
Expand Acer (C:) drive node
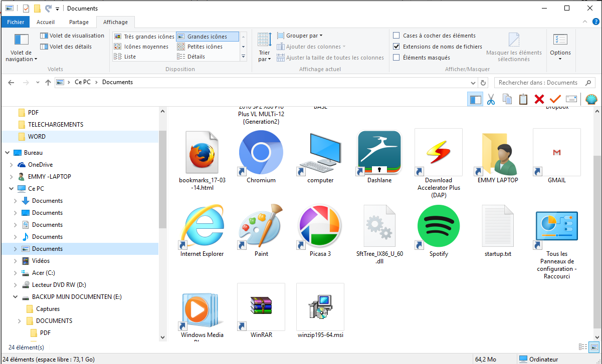click(16, 273)
